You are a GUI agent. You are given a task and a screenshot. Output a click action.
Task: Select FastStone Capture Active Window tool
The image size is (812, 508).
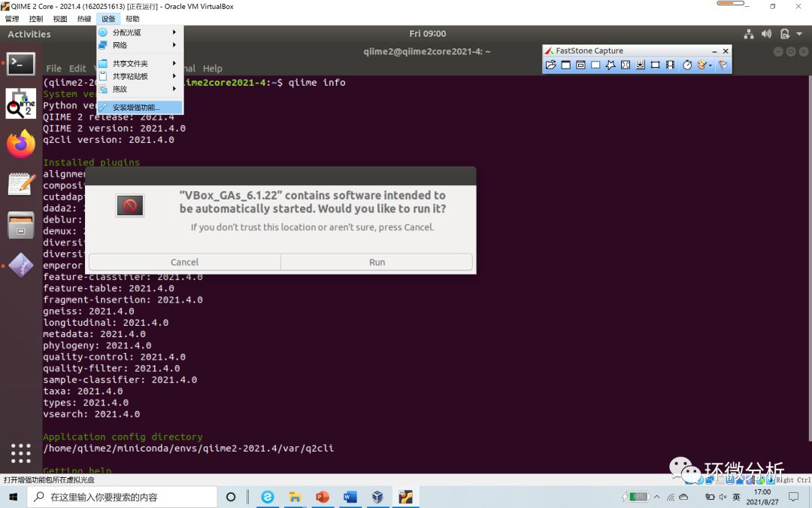565,65
